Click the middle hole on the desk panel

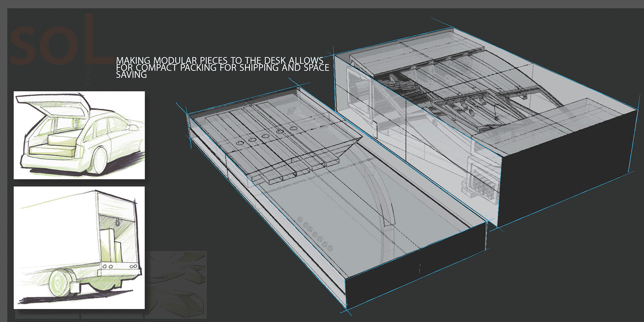tap(265, 136)
